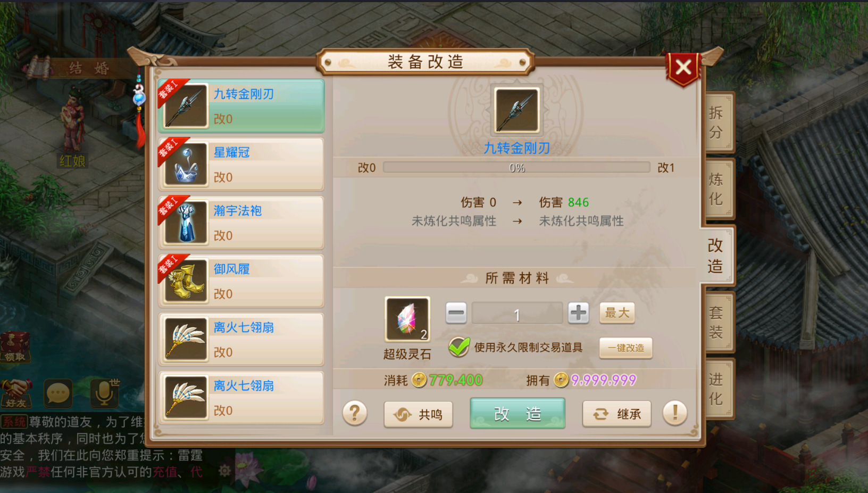Decrease quantity with minus button

pyautogui.click(x=456, y=313)
